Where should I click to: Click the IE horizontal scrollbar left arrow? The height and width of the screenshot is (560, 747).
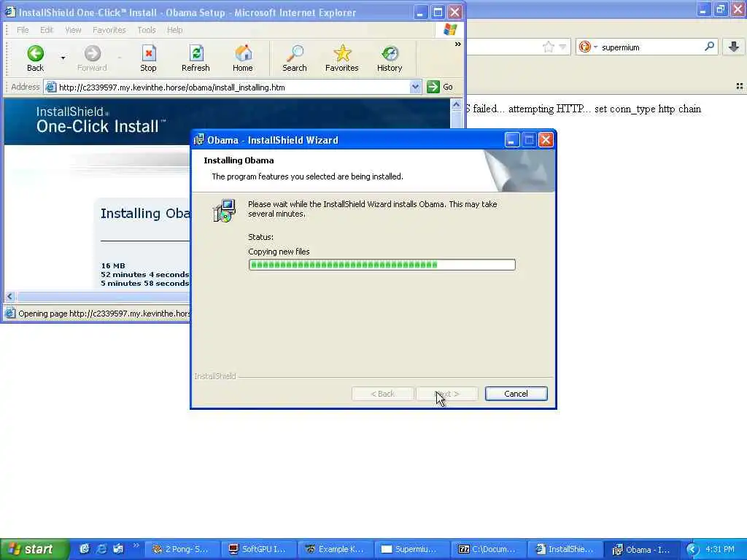[9, 296]
